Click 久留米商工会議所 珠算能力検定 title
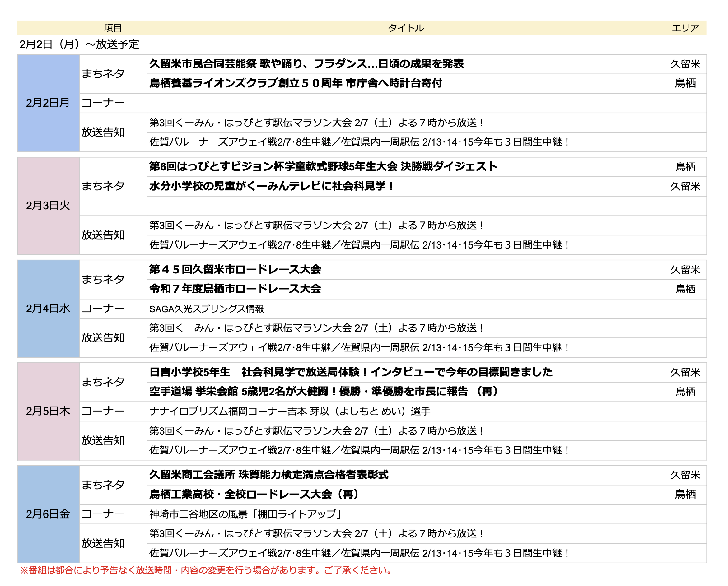Screen dimensions: 728x586 269,475
